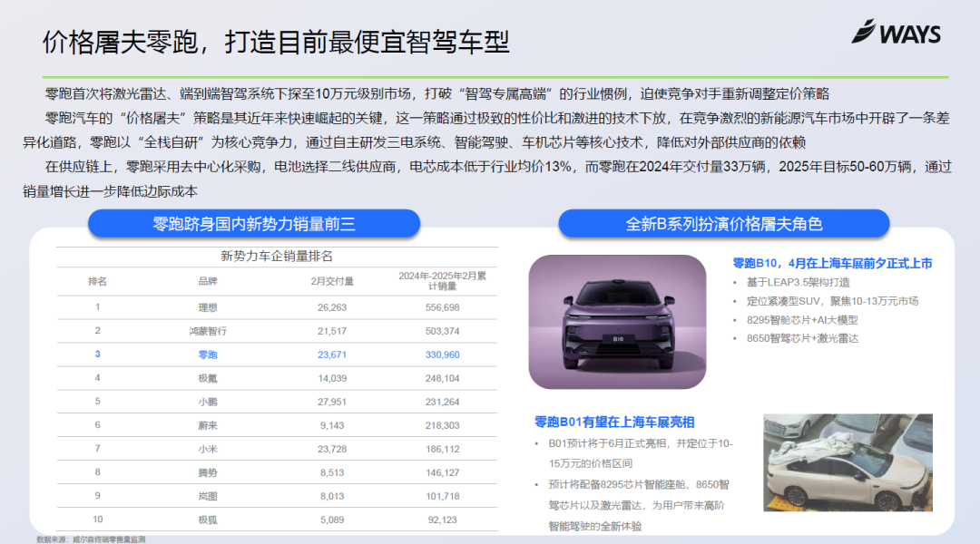
Task: Select the brand cell 蔚来
Action: coord(208,425)
